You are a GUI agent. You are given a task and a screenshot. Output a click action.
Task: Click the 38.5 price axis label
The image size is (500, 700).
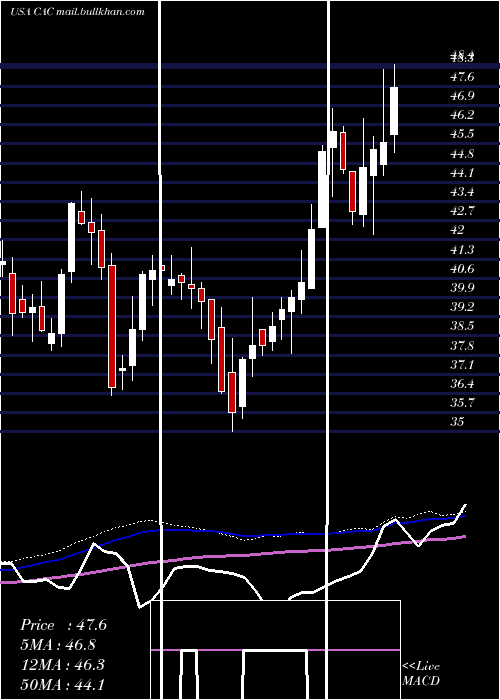point(462,325)
